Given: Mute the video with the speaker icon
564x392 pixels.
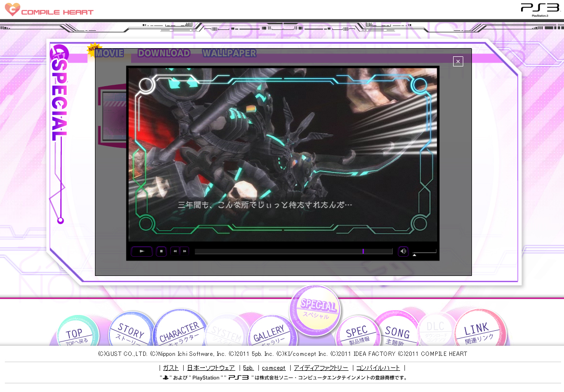Looking at the screenshot, I should pyautogui.click(x=403, y=251).
